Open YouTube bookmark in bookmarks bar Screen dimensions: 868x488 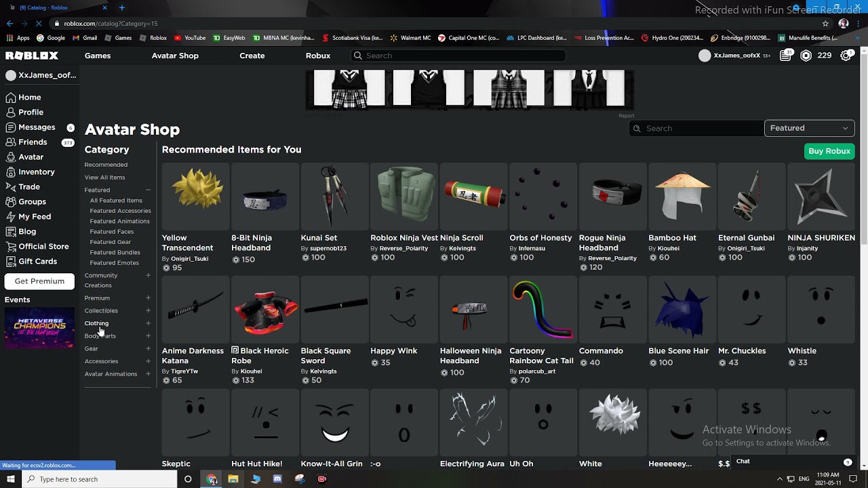[190, 38]
